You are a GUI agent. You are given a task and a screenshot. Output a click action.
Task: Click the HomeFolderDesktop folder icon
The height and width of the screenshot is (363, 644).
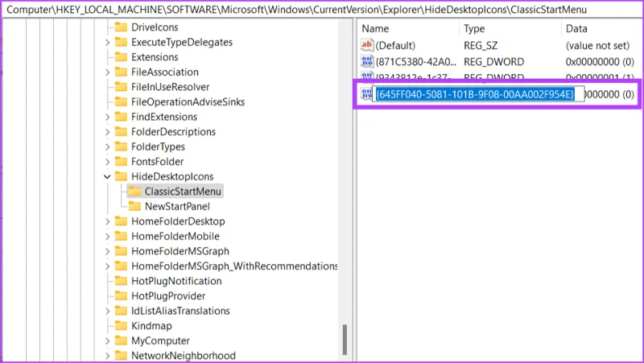tap(121, 221)
